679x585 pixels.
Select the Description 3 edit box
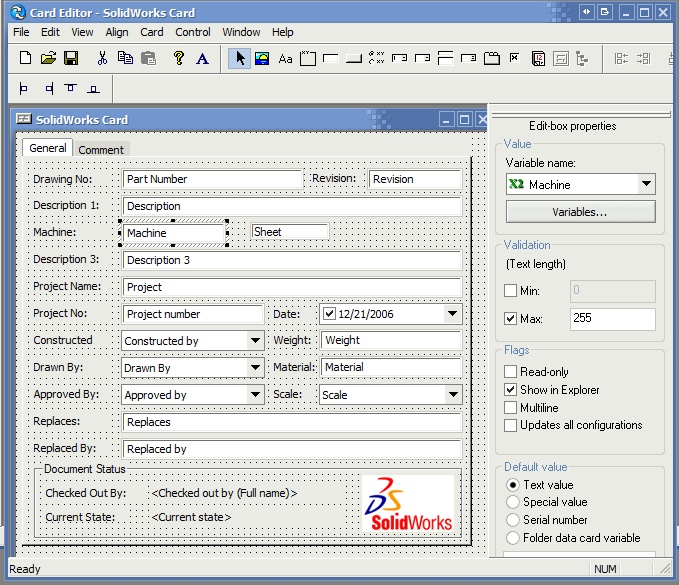pos(292,260)
